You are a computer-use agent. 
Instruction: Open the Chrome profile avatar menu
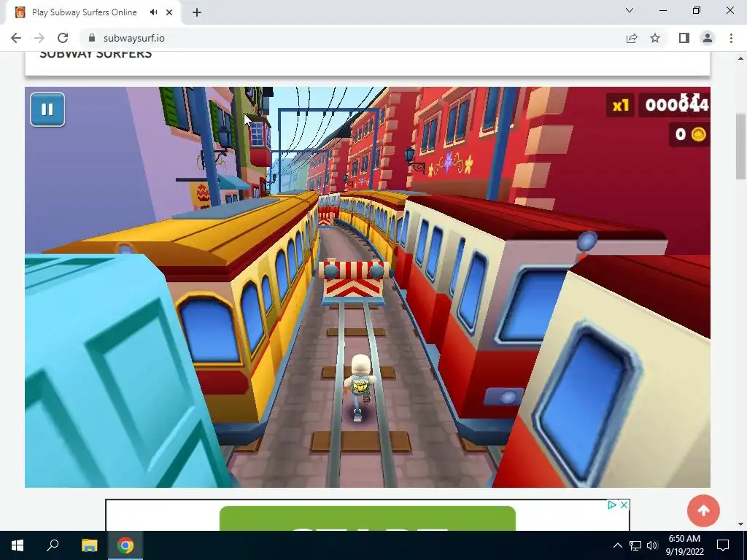click(x=708, y=38)
